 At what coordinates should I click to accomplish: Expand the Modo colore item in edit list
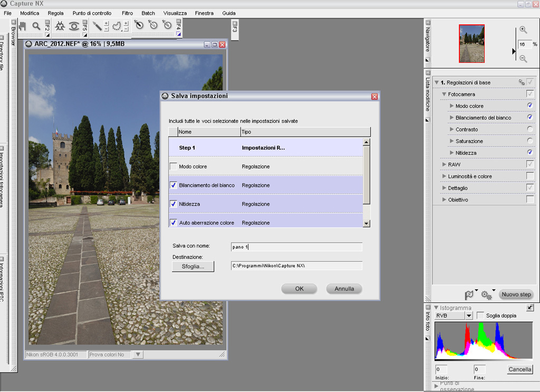coord(451,106)
